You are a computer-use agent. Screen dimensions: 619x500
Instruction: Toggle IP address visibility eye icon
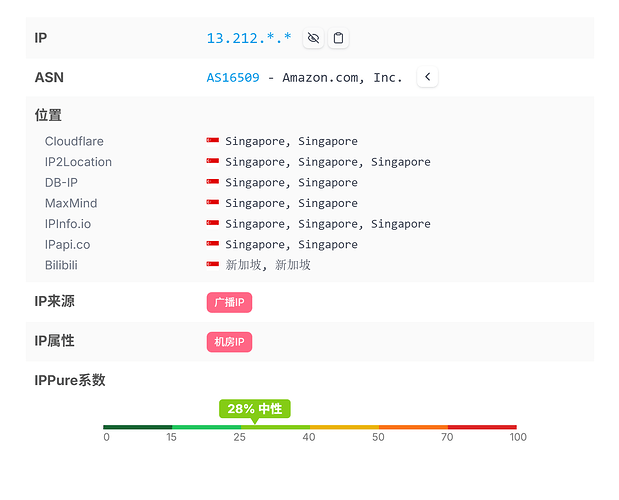click(313, 38)
